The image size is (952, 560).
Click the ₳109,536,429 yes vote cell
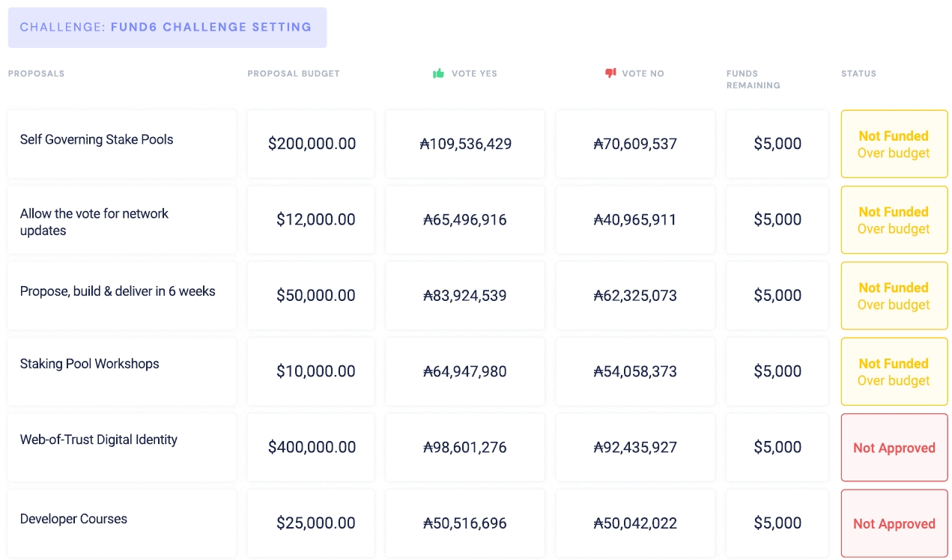pos(465,144)
